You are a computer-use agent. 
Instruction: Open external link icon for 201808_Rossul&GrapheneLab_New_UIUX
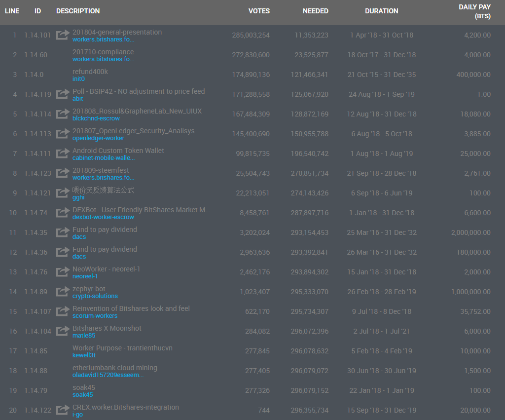point(63,114)
